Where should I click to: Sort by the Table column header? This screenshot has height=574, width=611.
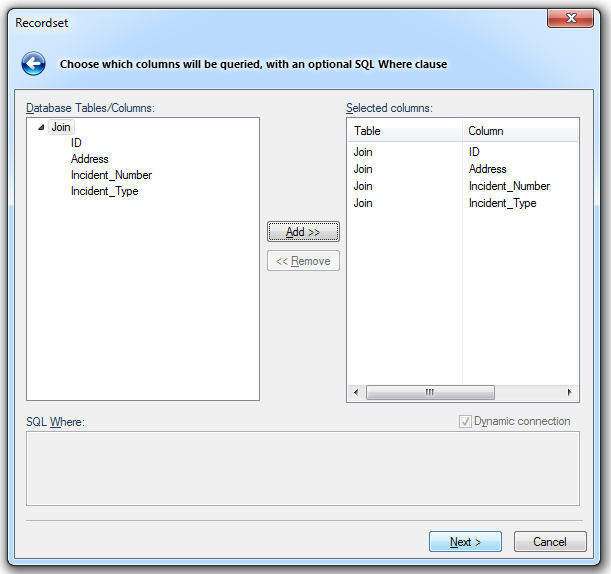pos(404,131)
